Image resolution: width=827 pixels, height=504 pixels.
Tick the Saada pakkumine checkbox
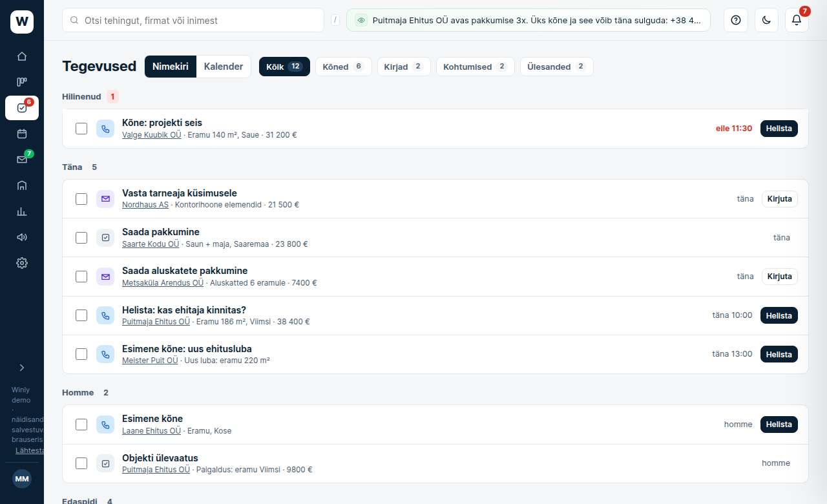pos(81,238)
